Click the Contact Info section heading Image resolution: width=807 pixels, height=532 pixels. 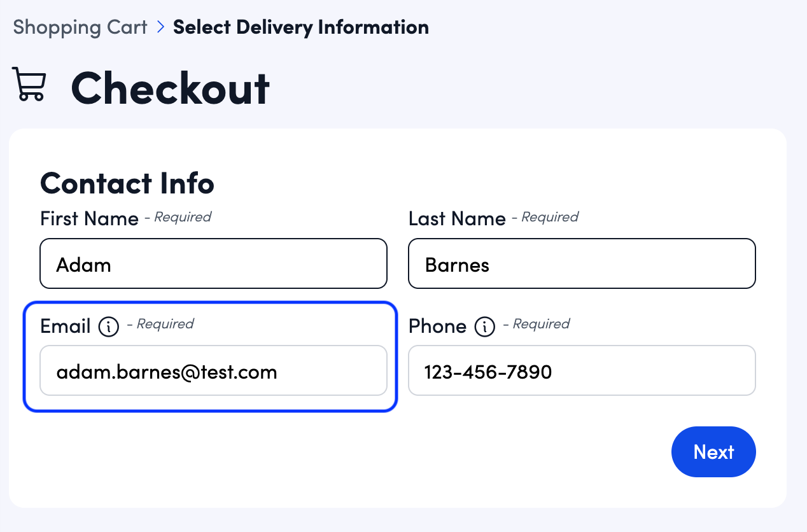127,183
